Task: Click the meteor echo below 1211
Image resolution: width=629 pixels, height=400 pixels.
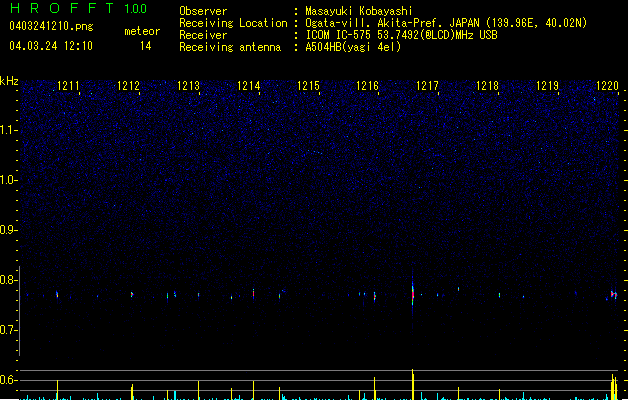Action: click(x=57, y=294)
